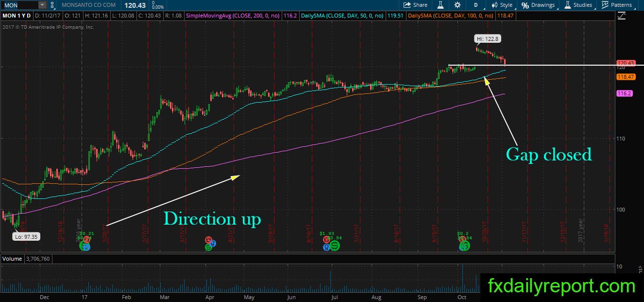The image size is (644, 302).
Task: Click the Volume panel label
Action: [x=12, y=259]
